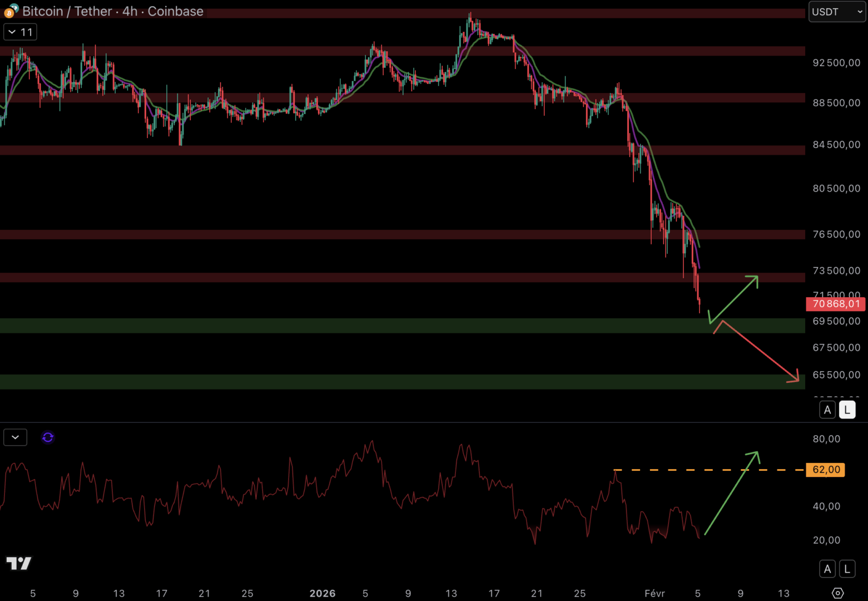
Task: Select the green upward arrow on price chart
Action: tap(734, 299)
